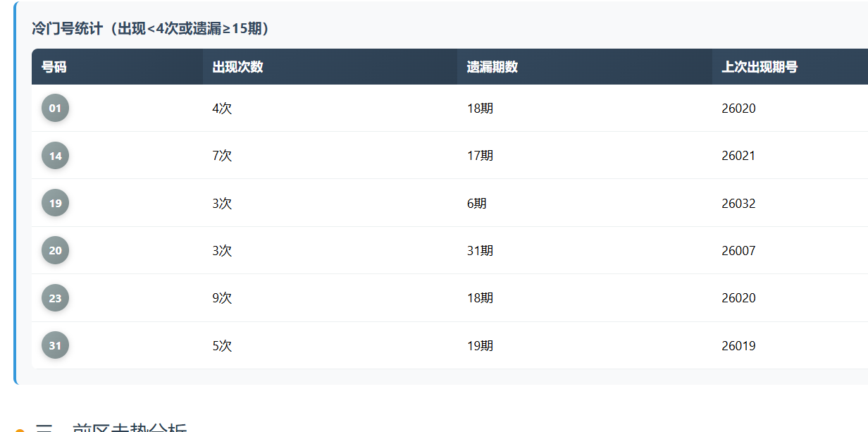This screenshot has width=868, height=432.
Task: Click the number ball 14
Action: pos(55,156)
